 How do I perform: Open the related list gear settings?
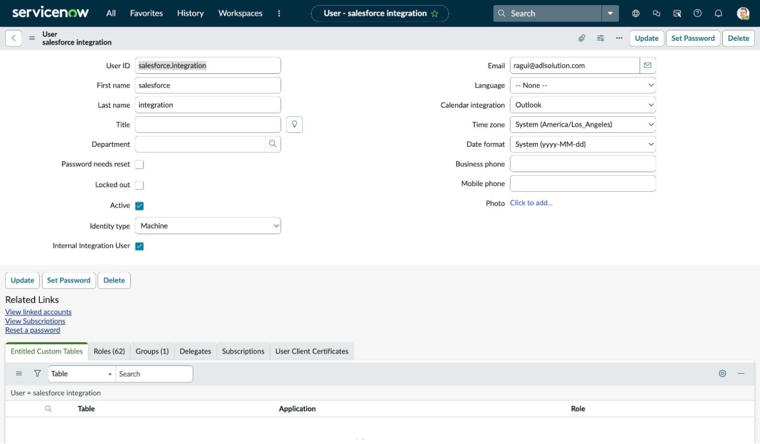pyautogui.click(x=722, y=374)
